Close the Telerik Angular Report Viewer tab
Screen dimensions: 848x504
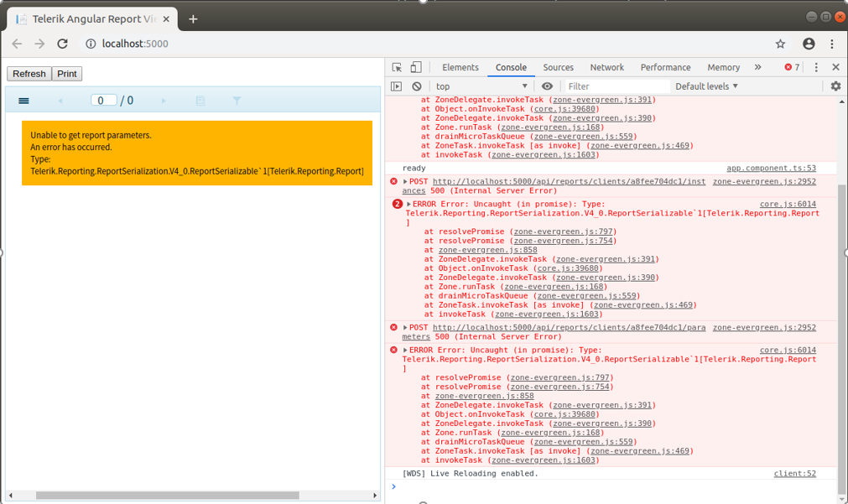166,19
